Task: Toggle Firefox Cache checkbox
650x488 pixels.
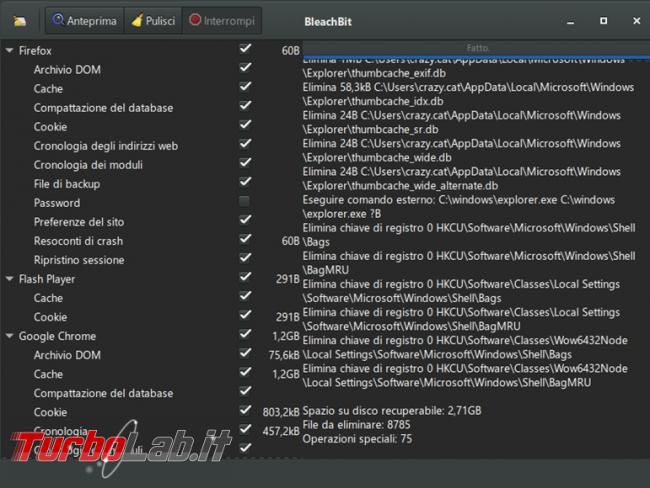Action: point(245,87)
